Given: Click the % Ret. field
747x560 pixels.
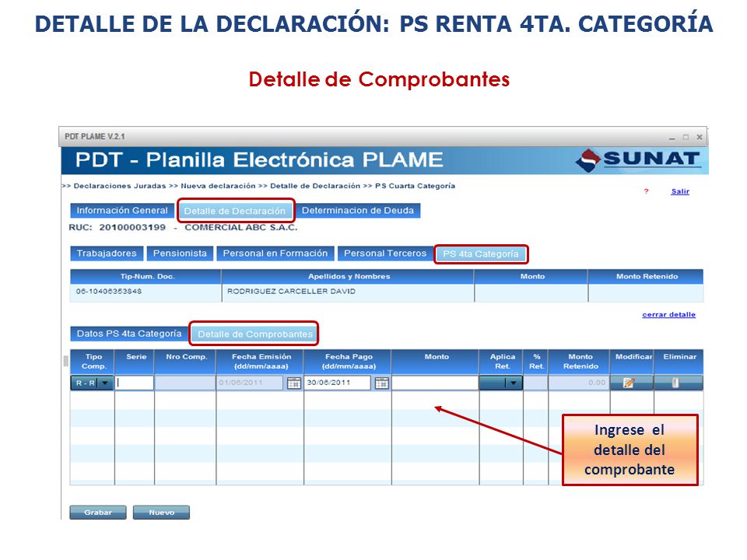Looking at the screenshot, I should (x=536, y=383).
